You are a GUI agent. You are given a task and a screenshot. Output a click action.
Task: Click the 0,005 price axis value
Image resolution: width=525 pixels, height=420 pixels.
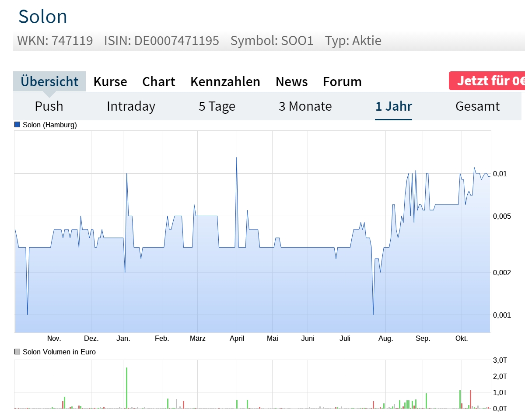[x=502, y=216]
